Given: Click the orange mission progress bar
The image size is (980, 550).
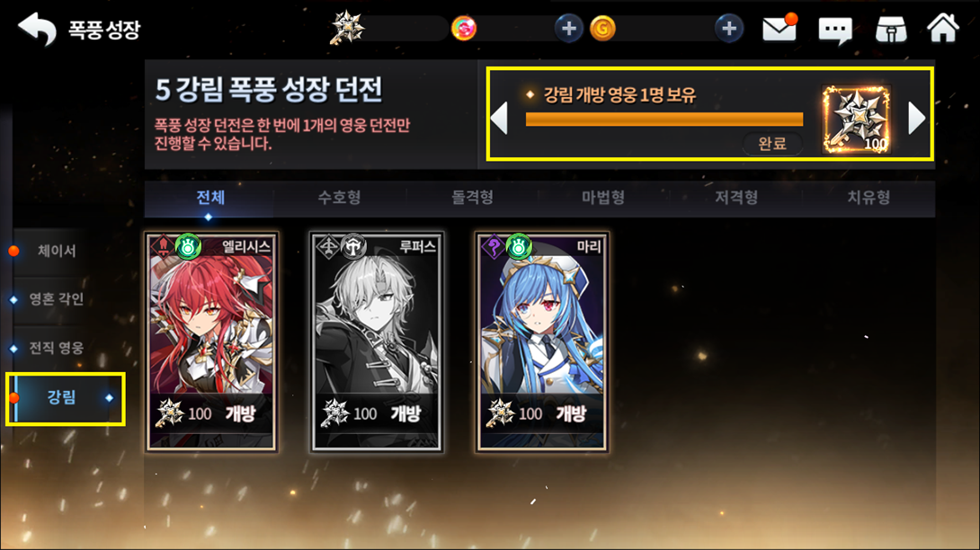Looking at the screenshot, I should tap(664, 119).
